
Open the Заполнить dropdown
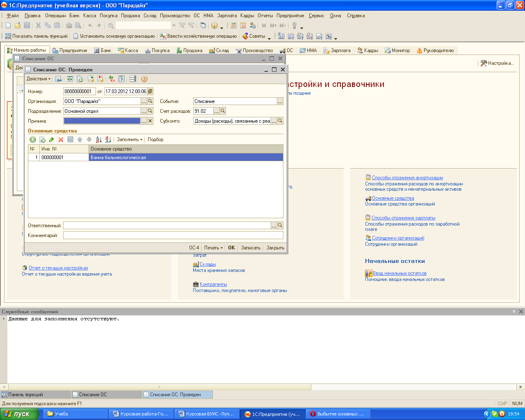pyautogui.click(x=129, y=139)
